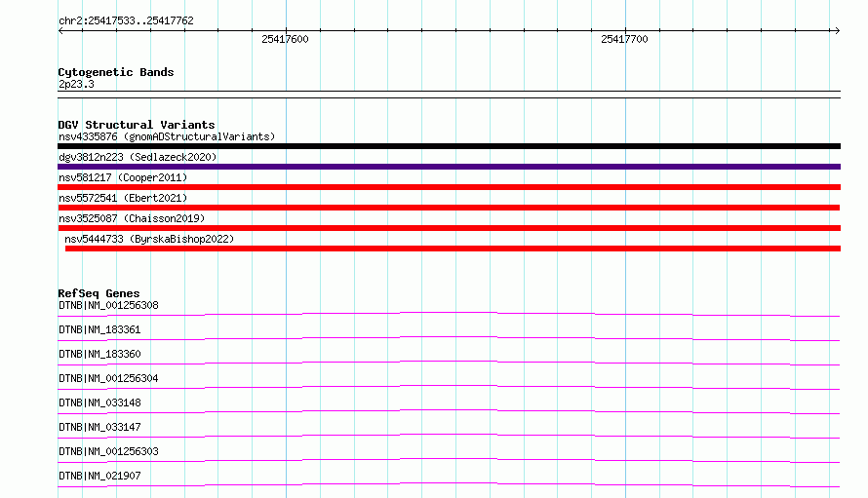Click the red nsv3525087 variant bar
This screenshot has height=498, width=868.
[449, 228]
